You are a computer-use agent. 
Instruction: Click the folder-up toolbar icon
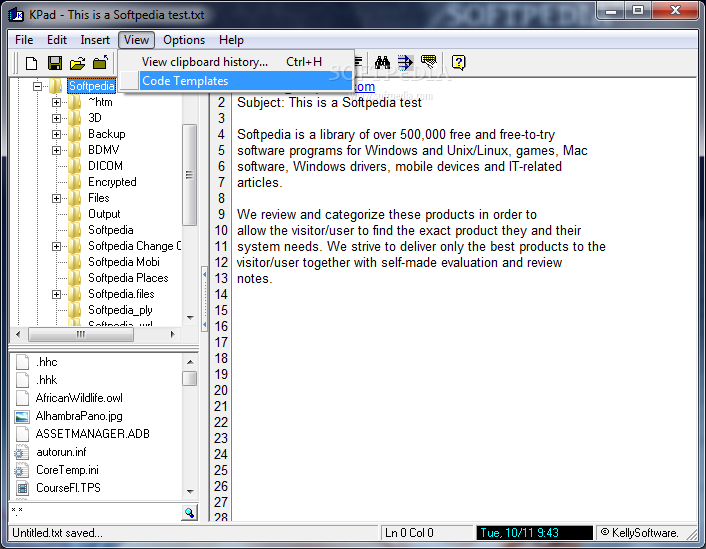(100, 63)
